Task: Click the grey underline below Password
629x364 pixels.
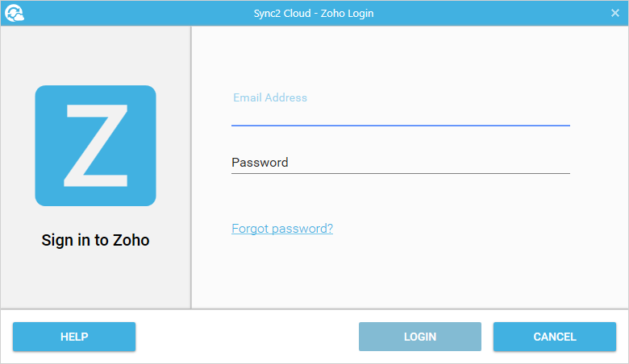Action: pos(400,173)
